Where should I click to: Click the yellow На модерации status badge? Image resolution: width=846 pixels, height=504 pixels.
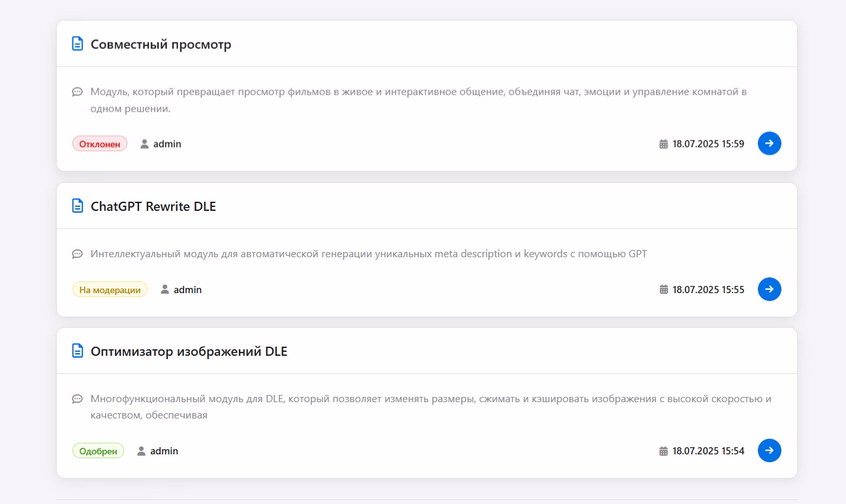tap(110, 289)
